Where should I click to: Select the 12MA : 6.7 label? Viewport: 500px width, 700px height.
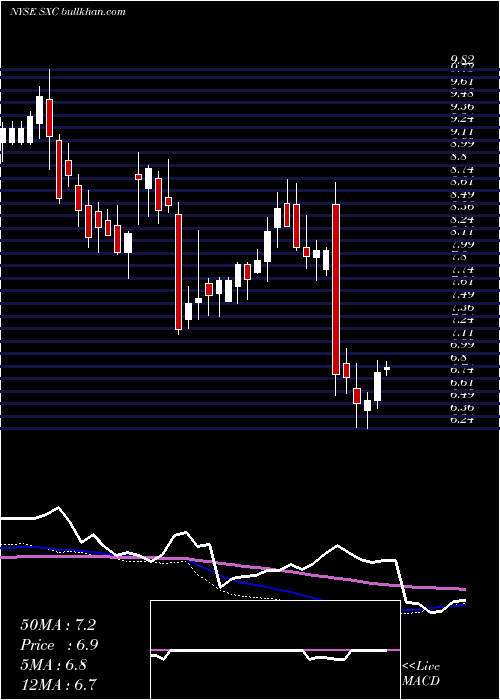pos(58,684)
